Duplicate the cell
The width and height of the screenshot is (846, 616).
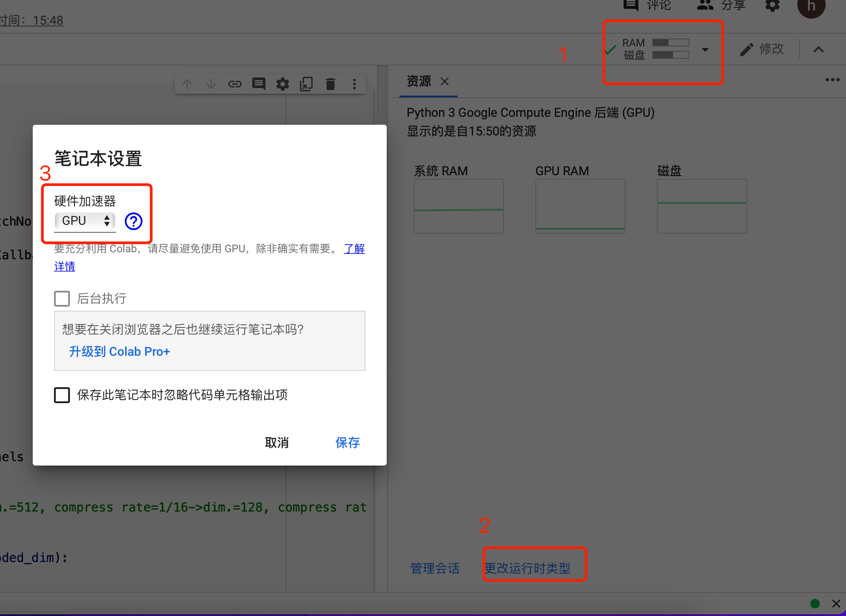point(307,84)
